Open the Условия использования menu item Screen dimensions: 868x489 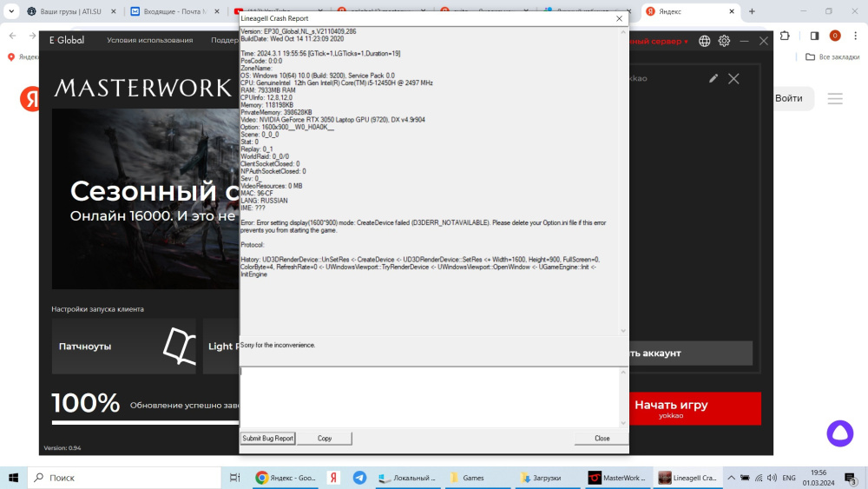point(149,41)
